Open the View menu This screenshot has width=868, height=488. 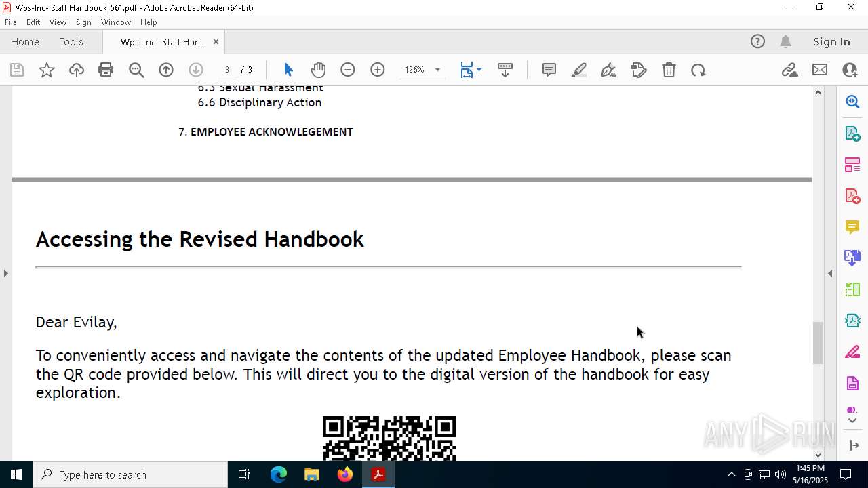click(58, 22)
